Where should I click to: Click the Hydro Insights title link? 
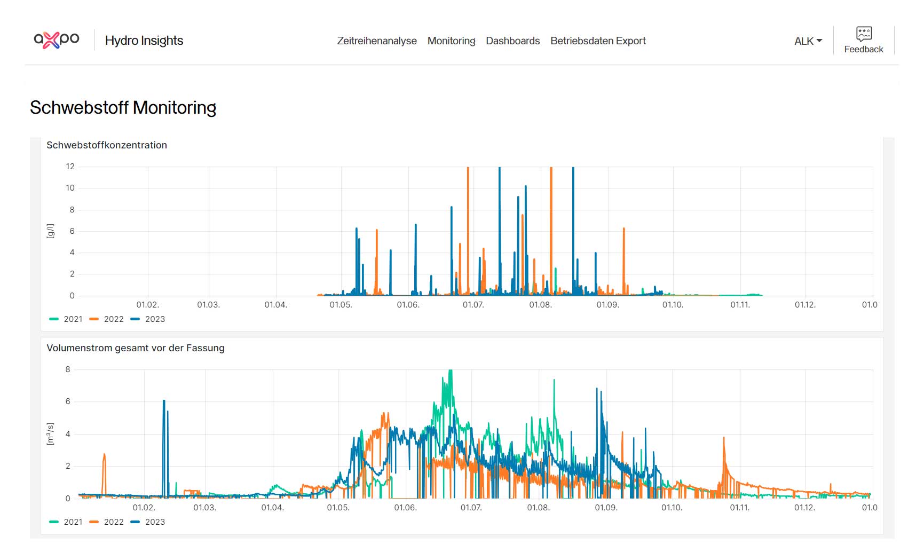point(144,41)
